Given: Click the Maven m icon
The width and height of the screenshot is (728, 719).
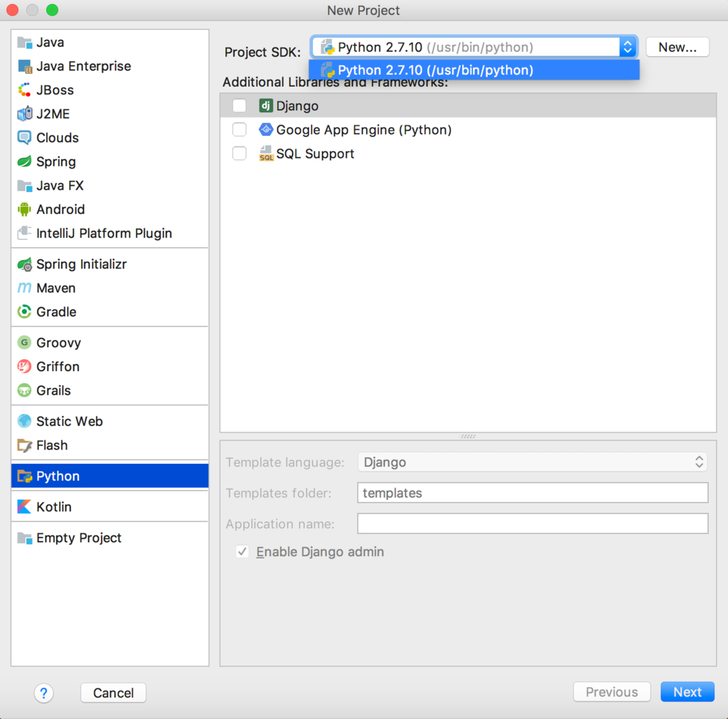Looking at the screenshot, I should [25, 288].
